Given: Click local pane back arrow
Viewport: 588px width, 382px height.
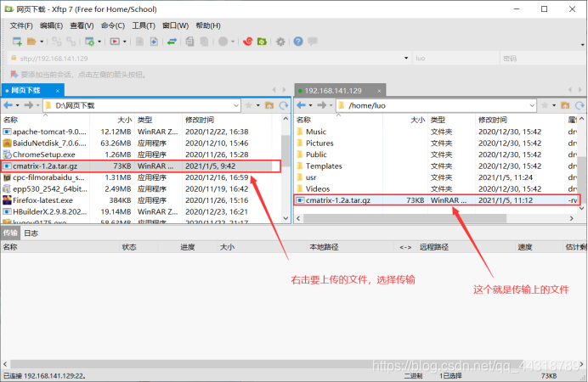Looking at the screenshot, I should 8,105.
